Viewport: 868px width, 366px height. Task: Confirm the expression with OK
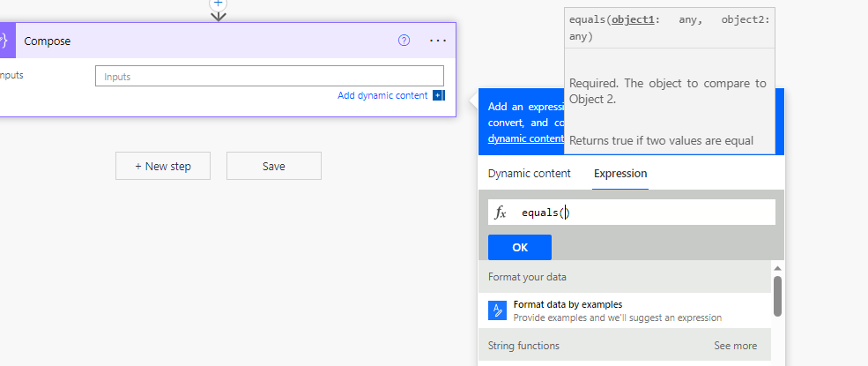pyautogui.click(x=520, y=248)
